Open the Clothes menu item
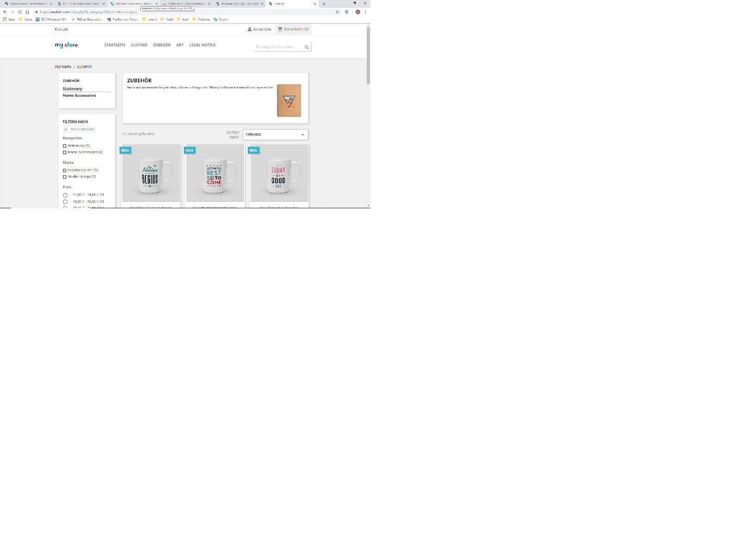The image size is (747, 560). click(139, 45)
